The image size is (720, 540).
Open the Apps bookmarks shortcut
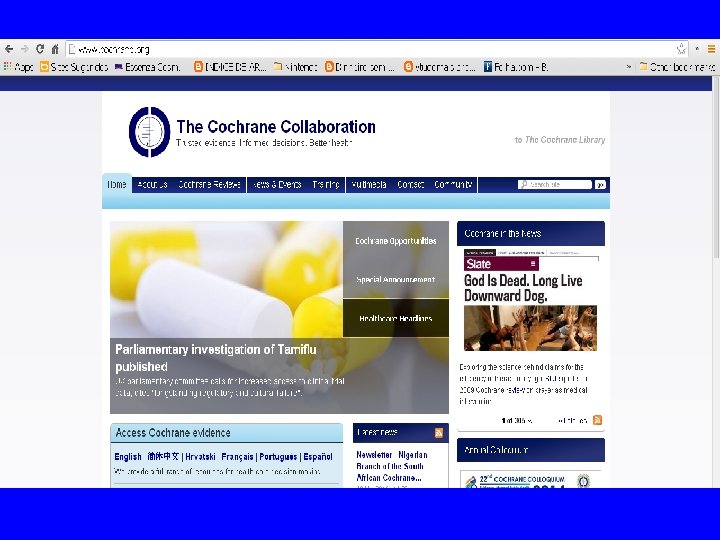(18, 67)
